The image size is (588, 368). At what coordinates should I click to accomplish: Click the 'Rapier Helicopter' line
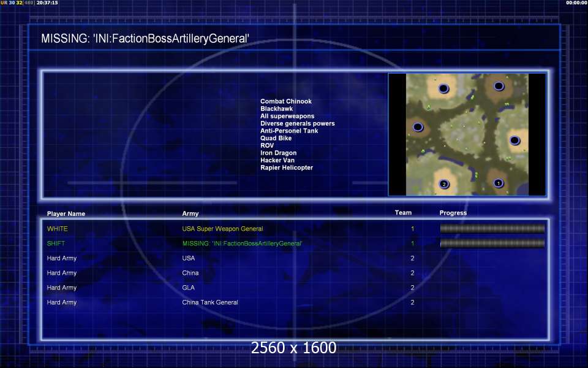(x=287, y=167)
